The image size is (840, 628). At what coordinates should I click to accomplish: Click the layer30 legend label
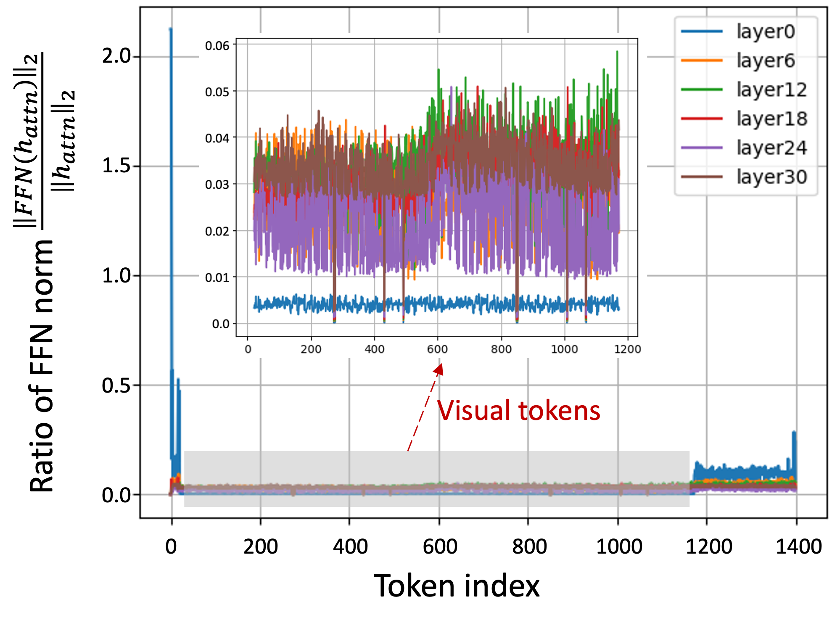[771, 177]
